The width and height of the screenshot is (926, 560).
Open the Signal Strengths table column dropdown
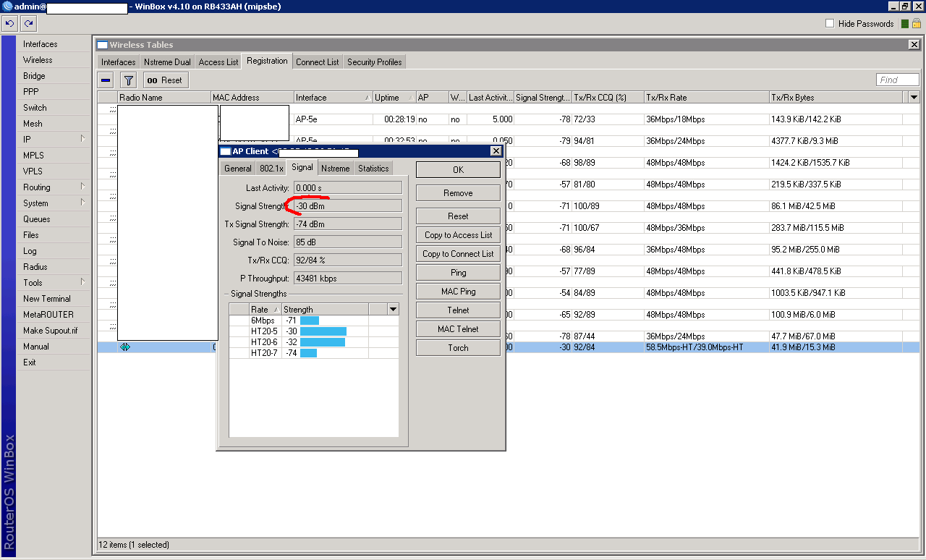(x=393, y=310)
